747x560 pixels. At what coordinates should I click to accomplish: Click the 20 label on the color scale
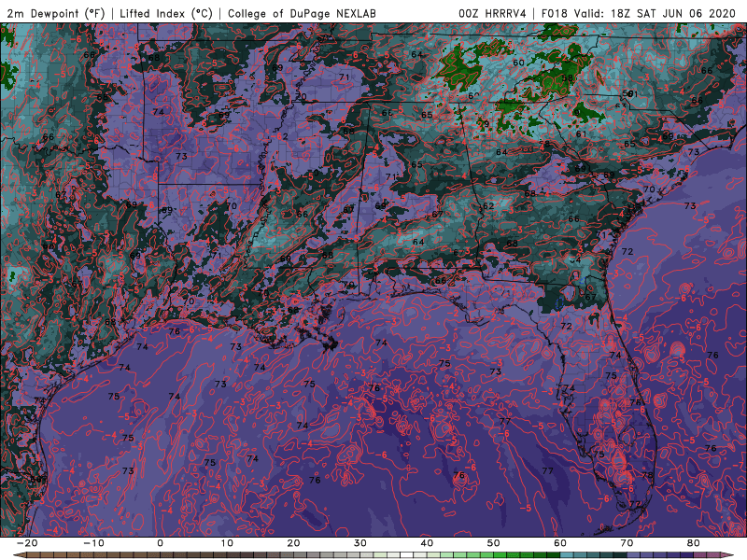tap(293, 543)
